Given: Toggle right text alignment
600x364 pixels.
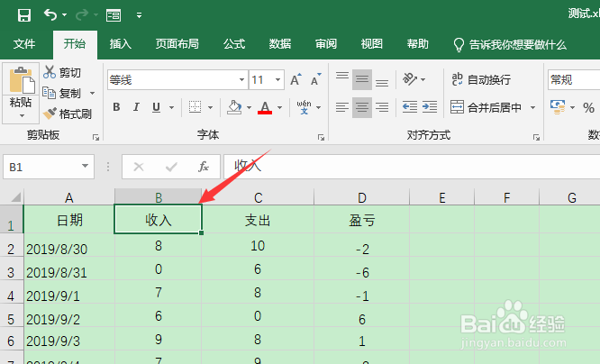Looking at the screenshot, I should point(382,107).
